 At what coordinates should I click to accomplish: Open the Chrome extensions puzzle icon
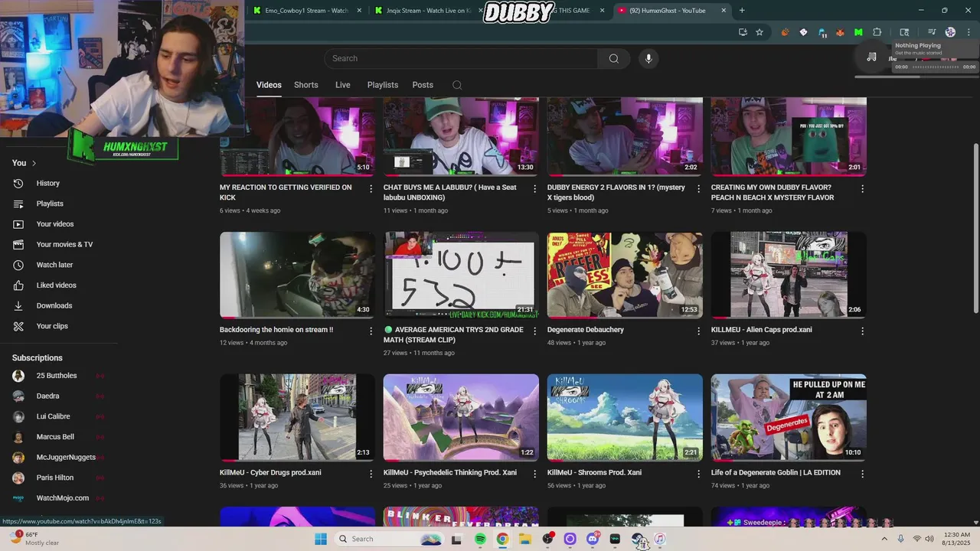coord(877,32)
